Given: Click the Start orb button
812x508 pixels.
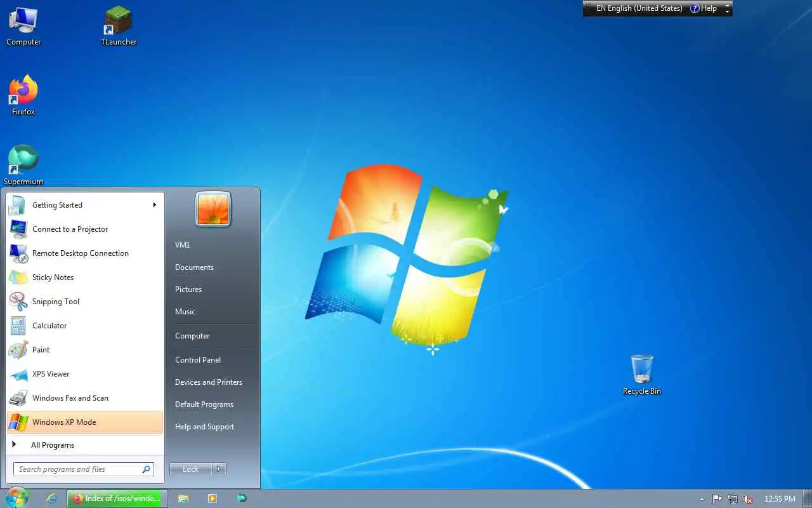Looking at the screenshot, I should (x=16, y=498).
